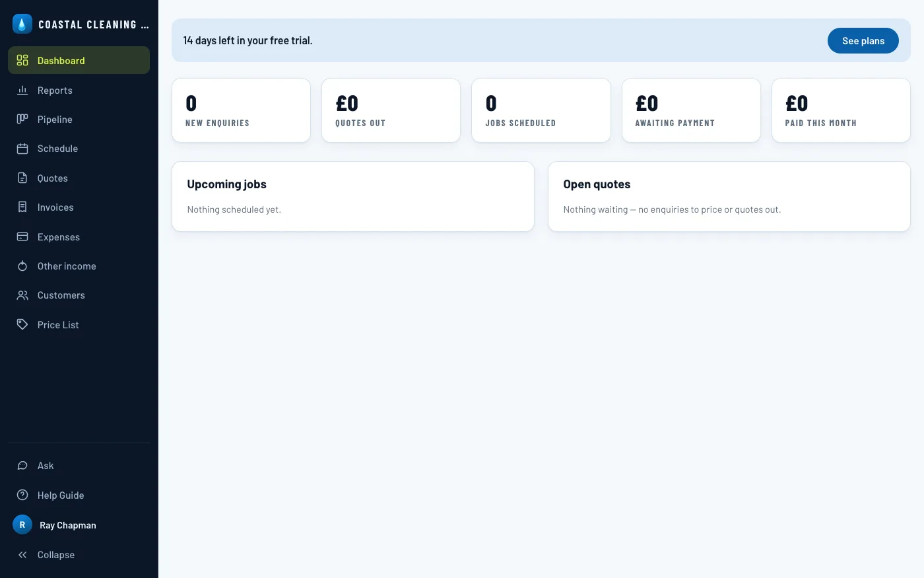924x578 pixels.
Task: Click the Customers people icon
Action: coord(22,295)
